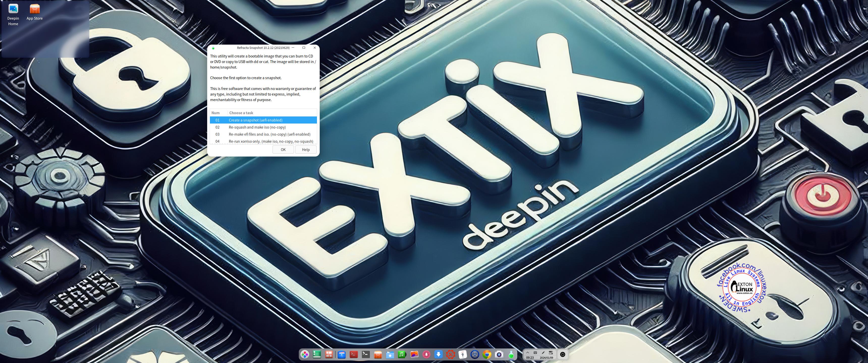Select task 02 Re-squash and make iso

coord(263,127)
